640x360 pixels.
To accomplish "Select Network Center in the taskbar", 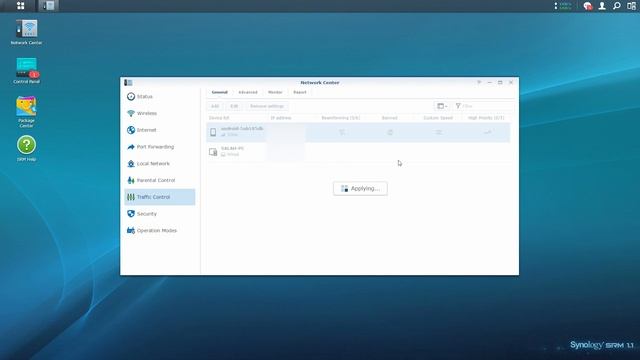I will tap(49, 6).
